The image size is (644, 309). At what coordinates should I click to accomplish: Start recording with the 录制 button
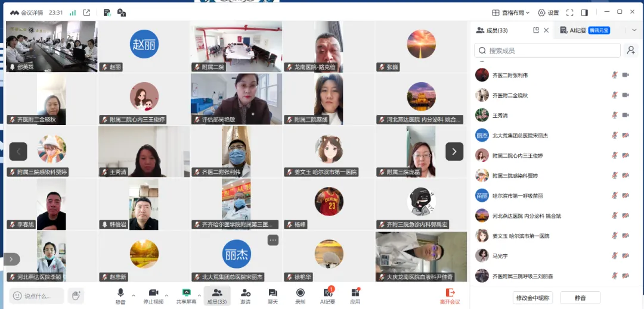tap(300, 295)
